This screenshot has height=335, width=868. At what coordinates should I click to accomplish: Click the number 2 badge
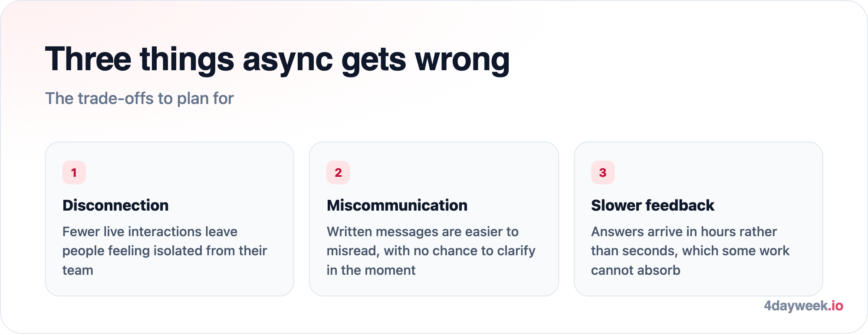338,172
